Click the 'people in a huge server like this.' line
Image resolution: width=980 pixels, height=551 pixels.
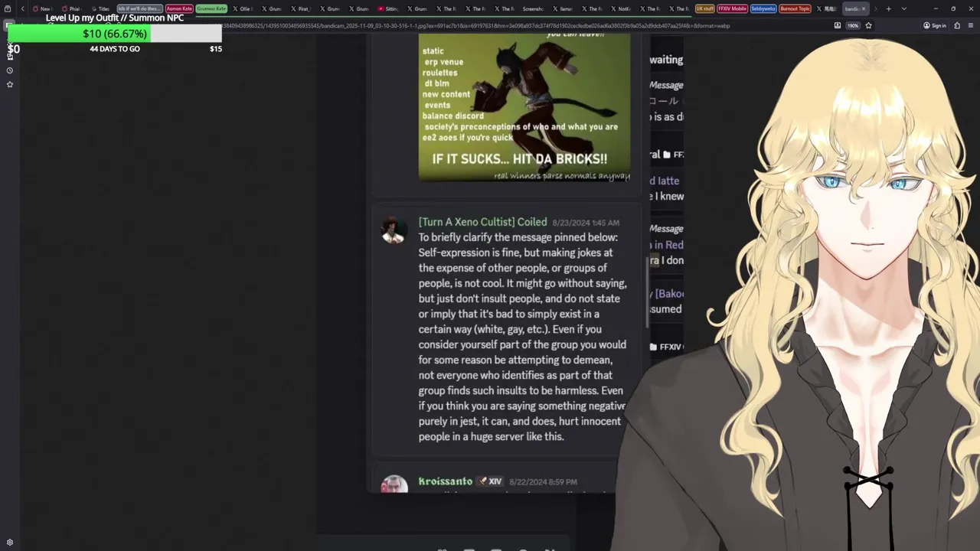(491, 436)
